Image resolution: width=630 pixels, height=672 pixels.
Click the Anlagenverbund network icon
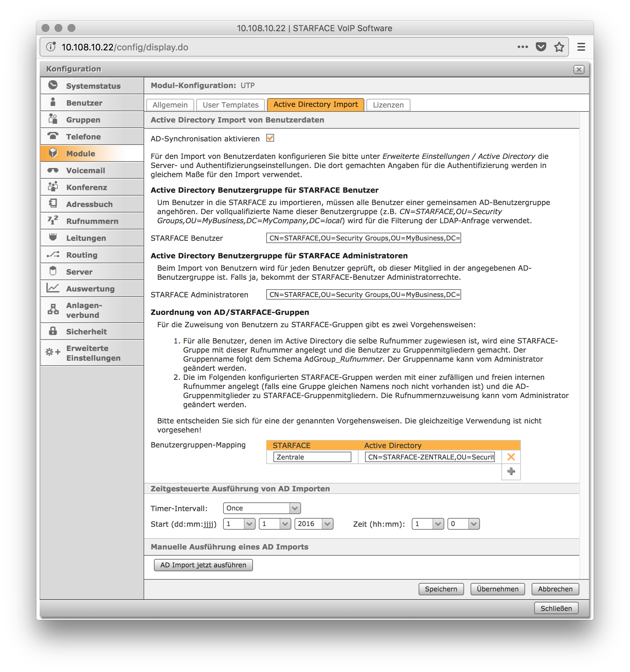53,310
